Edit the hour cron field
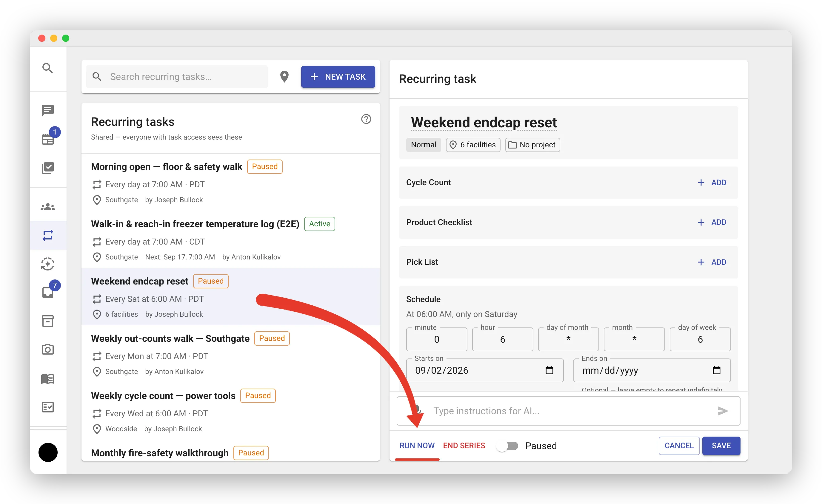This screenshot has height=504, width=822. click(x=502, y=339)
